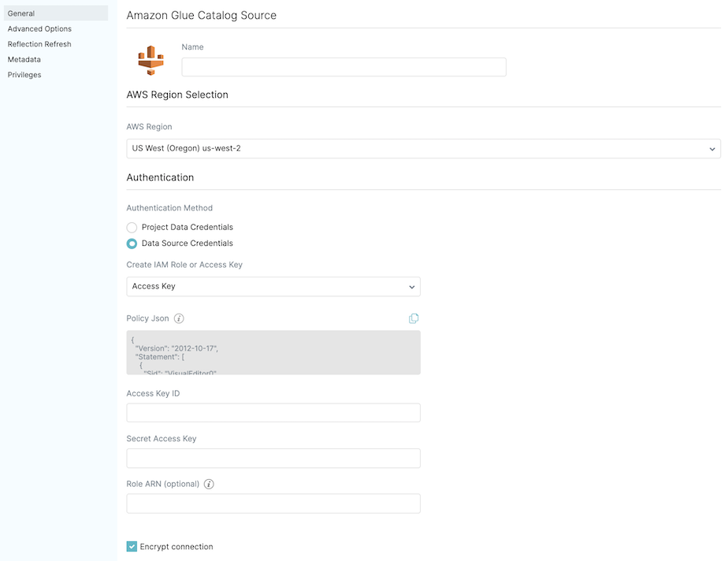Open the Privileges settings tab
The height and width of the screenshot is (561, 728).
[x=24, y=75]
